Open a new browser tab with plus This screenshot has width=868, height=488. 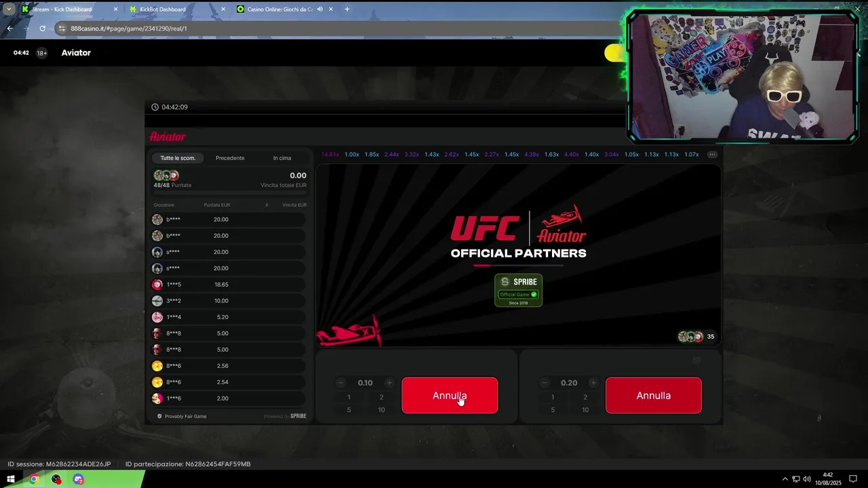(347, 9)
